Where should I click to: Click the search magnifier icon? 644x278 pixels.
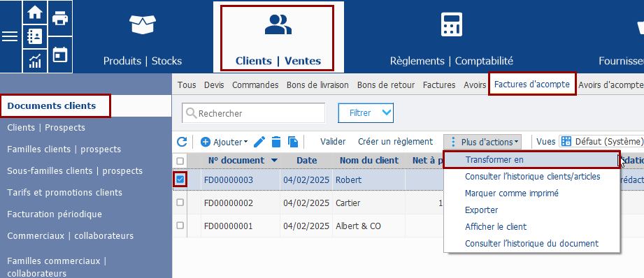click(191, 112)
